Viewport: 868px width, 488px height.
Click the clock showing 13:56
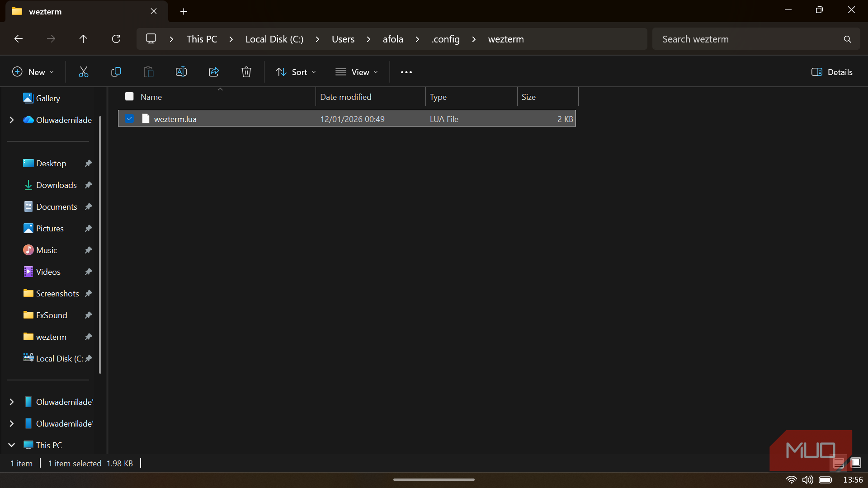(853, 480)
